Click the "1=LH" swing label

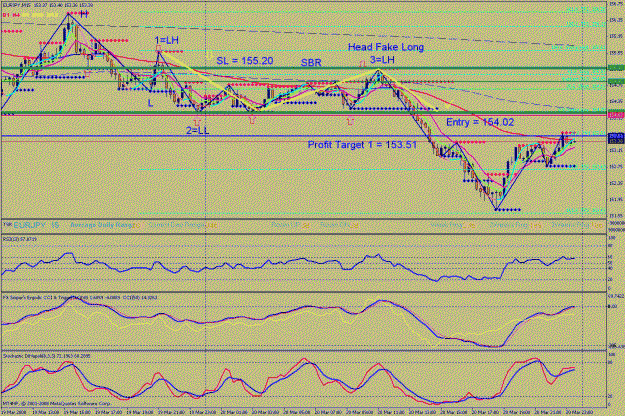pos(167,40)
